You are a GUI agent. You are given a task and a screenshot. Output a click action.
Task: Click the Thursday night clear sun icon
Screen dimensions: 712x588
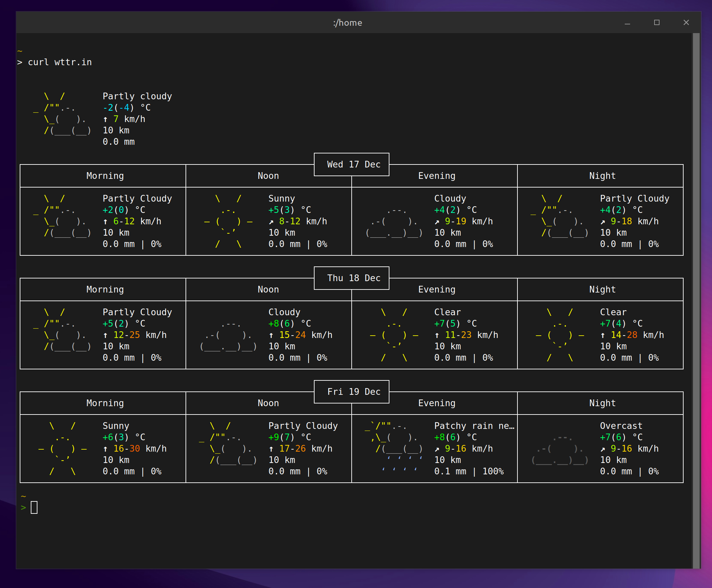[560, 335]
